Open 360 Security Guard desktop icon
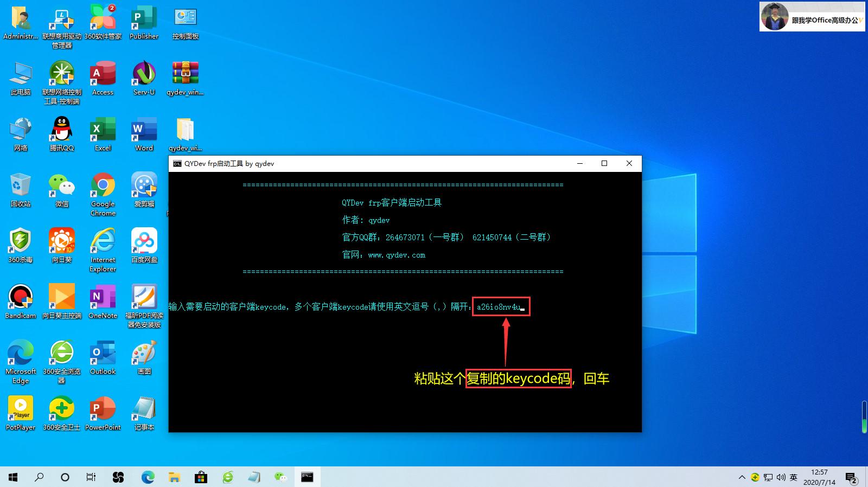The height and width of the screenshot is (487, 868). [62, 414]
